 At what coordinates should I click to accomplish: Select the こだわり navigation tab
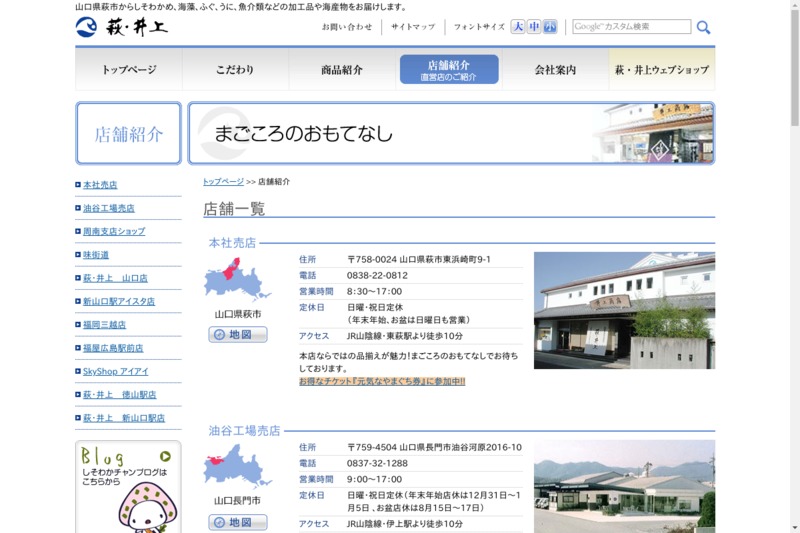(x=235, y=70)
